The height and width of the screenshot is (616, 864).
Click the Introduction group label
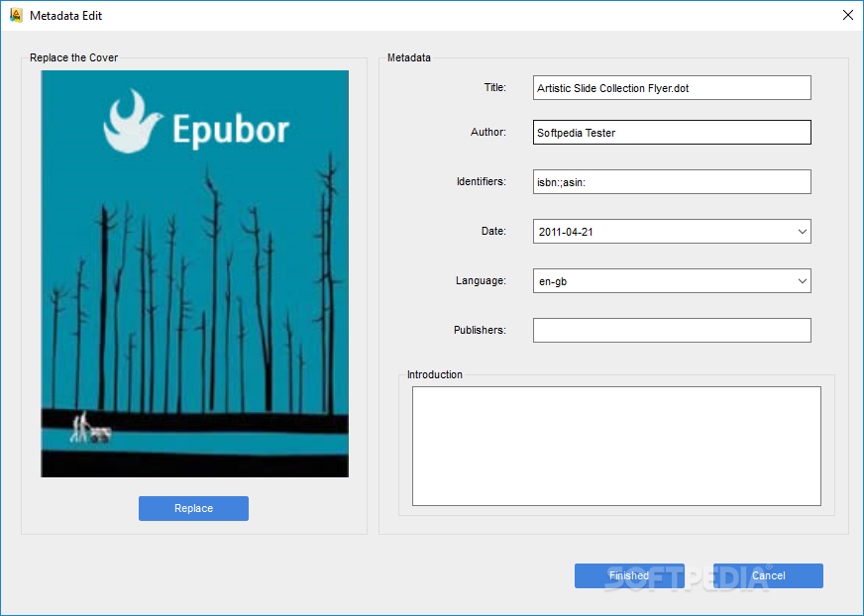tap(435, 374)
